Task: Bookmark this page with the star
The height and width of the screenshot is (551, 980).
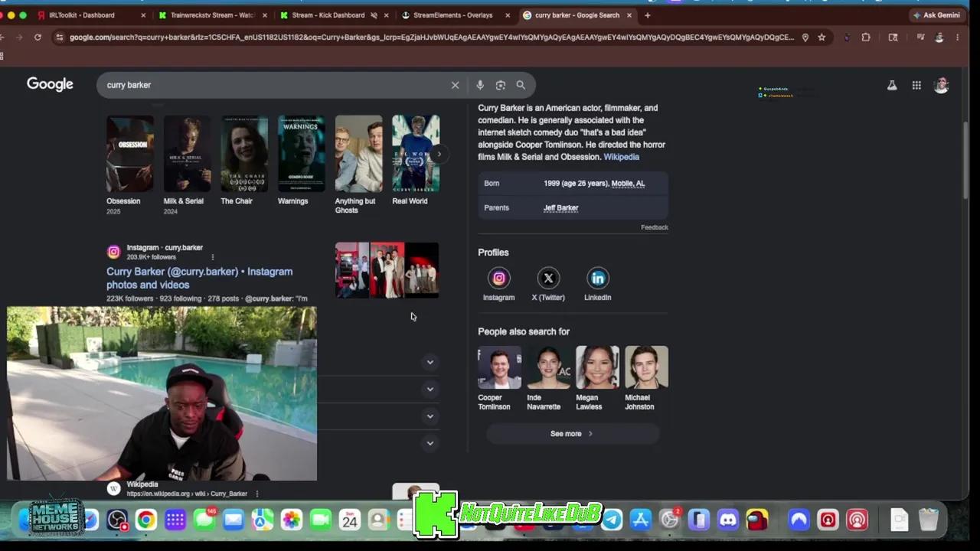Action: pos(822,37)
